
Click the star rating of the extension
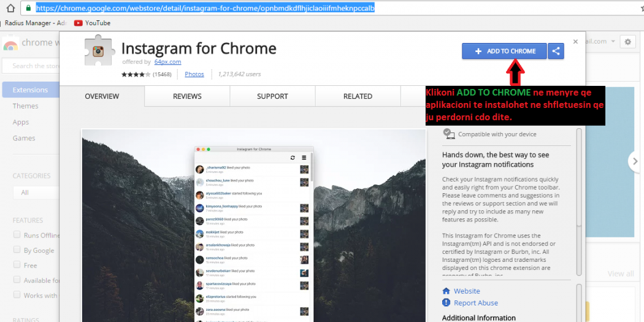tap(136, 74)
